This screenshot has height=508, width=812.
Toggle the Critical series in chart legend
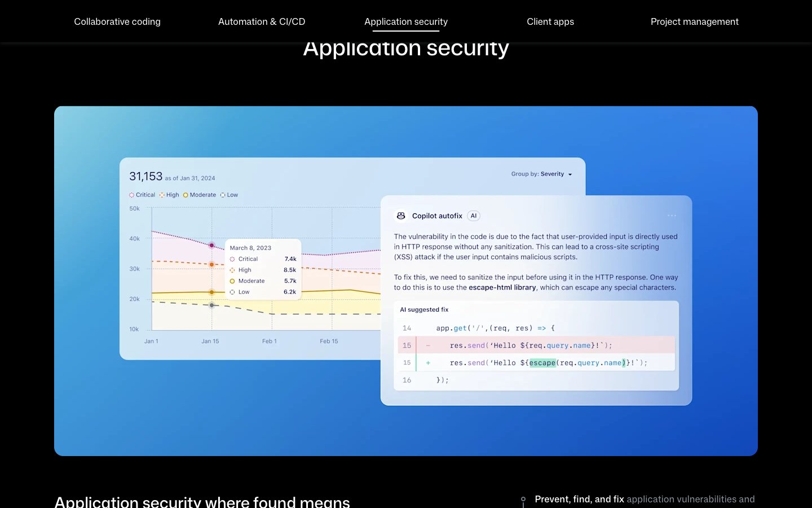(142, 195)
